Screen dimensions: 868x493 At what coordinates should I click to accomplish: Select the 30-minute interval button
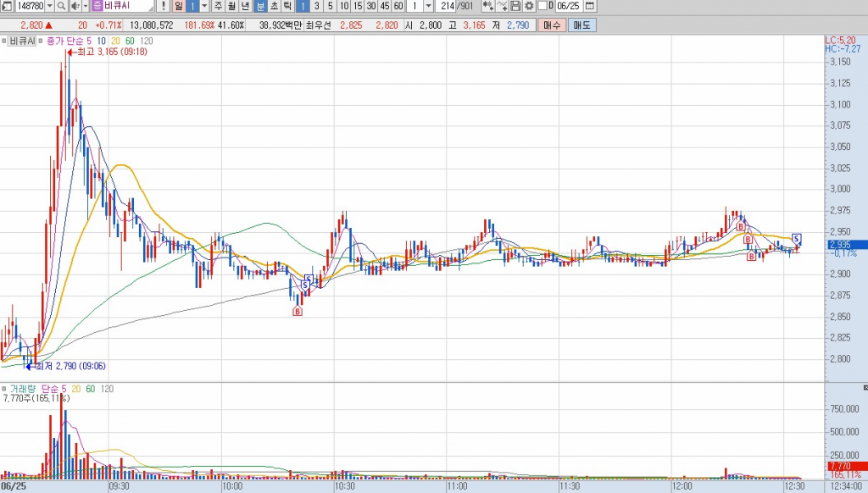tap(371, 6)
